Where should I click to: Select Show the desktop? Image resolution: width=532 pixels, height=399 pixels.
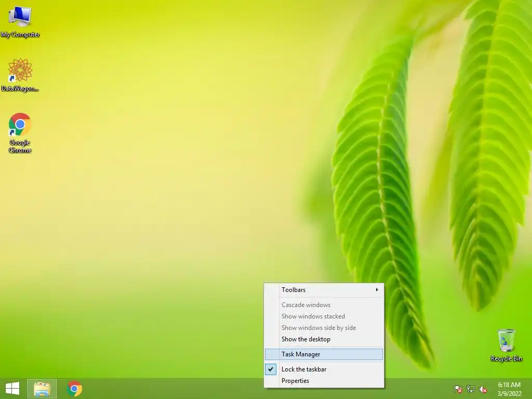pyautogui.click(x=324, y=339)
